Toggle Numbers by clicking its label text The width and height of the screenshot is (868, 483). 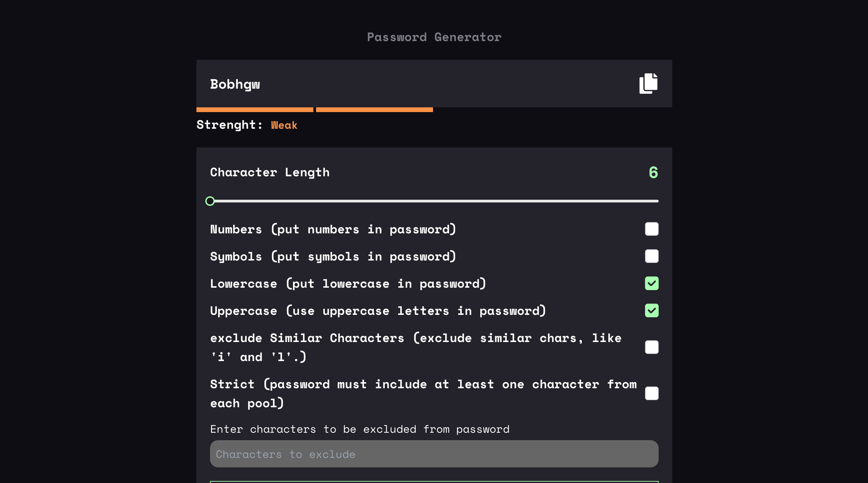(333, 229)
